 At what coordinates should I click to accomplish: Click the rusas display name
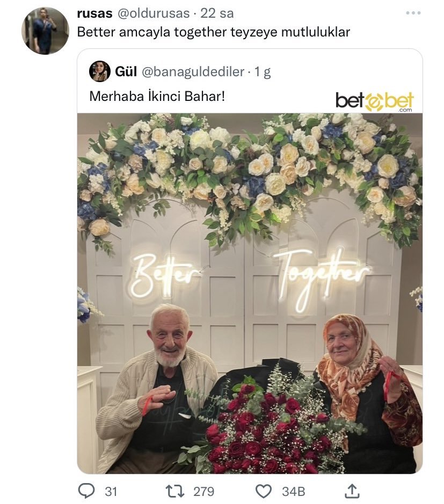(x=95, y=13)
